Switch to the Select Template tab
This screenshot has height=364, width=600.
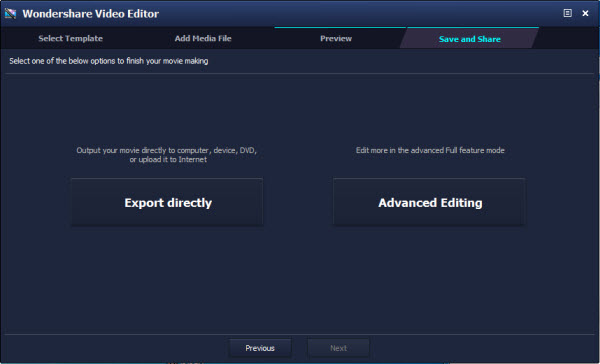pos(70,38)
